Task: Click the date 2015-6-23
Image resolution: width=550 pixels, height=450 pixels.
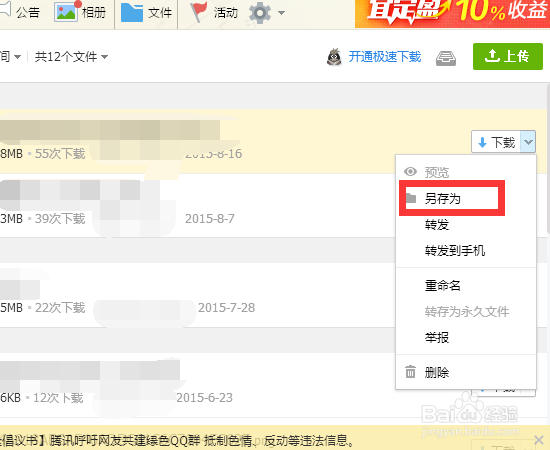Action: point(204,398)
